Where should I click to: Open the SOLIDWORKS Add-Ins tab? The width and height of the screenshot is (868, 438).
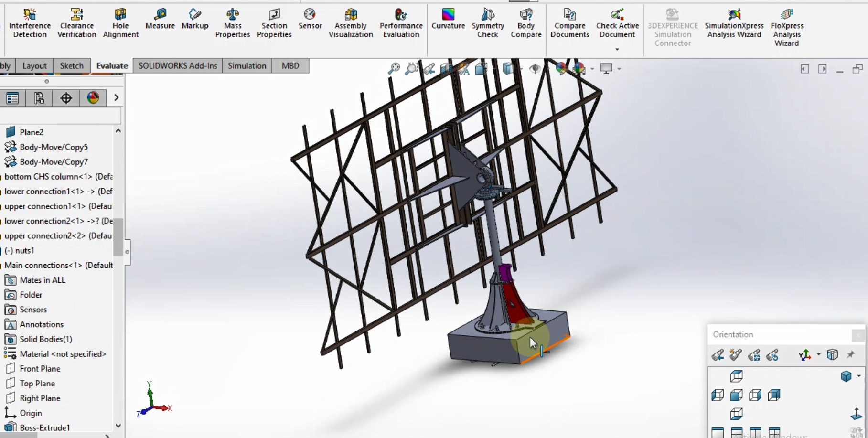[178, 65]
